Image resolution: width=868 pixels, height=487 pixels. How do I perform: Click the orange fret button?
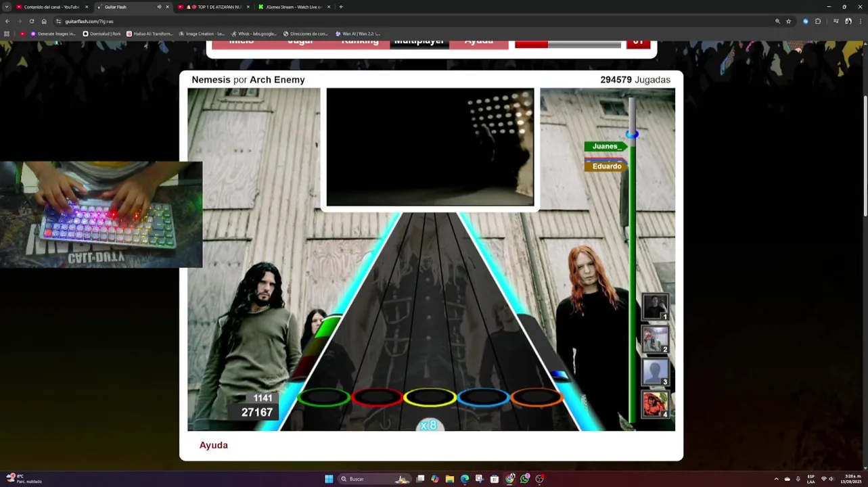pos(536,398)
